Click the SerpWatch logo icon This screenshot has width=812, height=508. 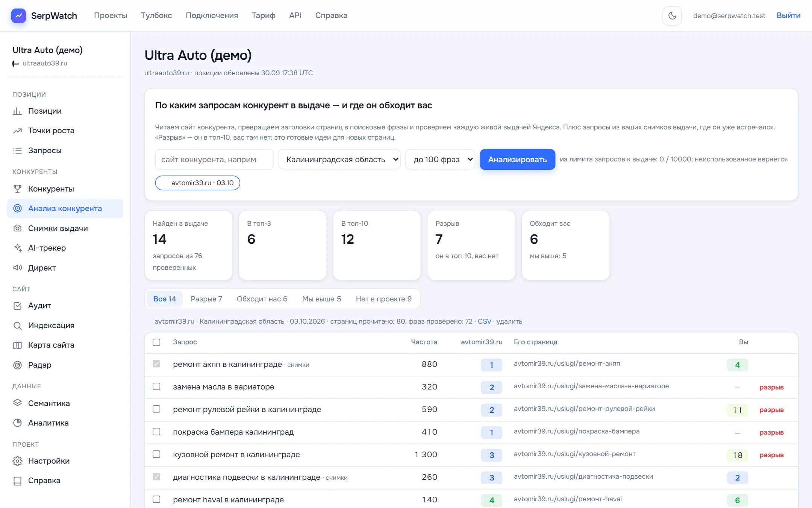click(x=18, y=15)
